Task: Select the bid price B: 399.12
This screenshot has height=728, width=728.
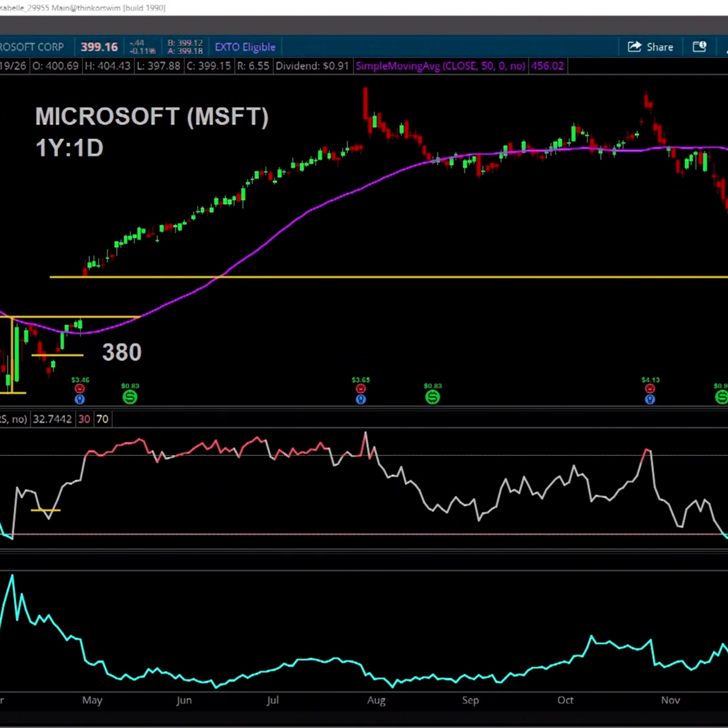Action: [x=185, y=43]
